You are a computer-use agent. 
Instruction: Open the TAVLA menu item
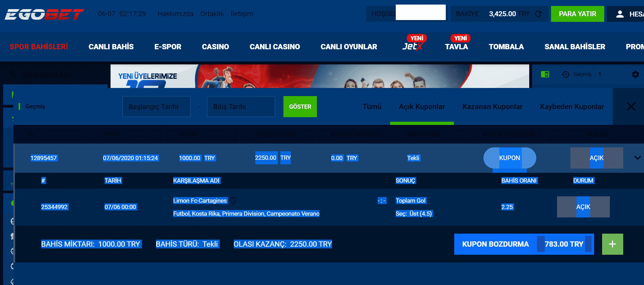[456, 47]
